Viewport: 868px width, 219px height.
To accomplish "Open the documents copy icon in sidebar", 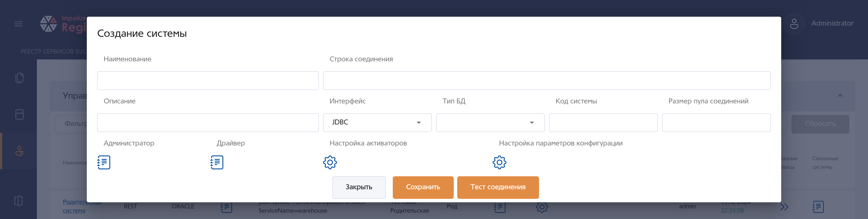I will 20,78.
